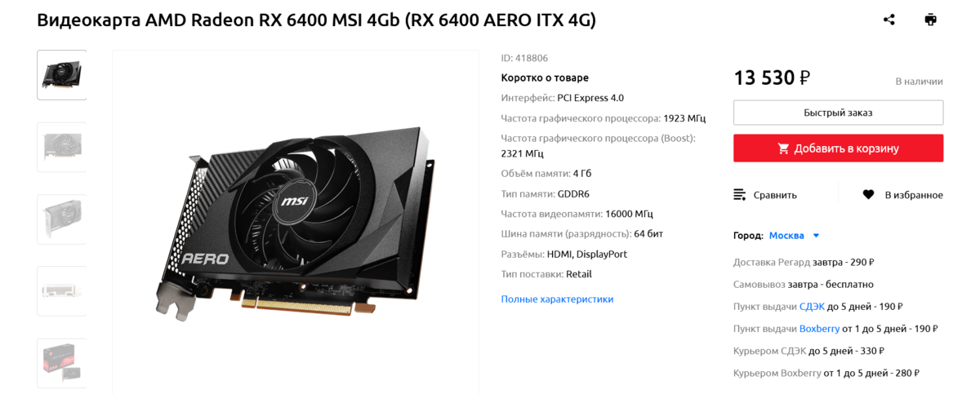Open the Полные характеристики link
The image size is (980, 394).
click(x=557, y=299)
